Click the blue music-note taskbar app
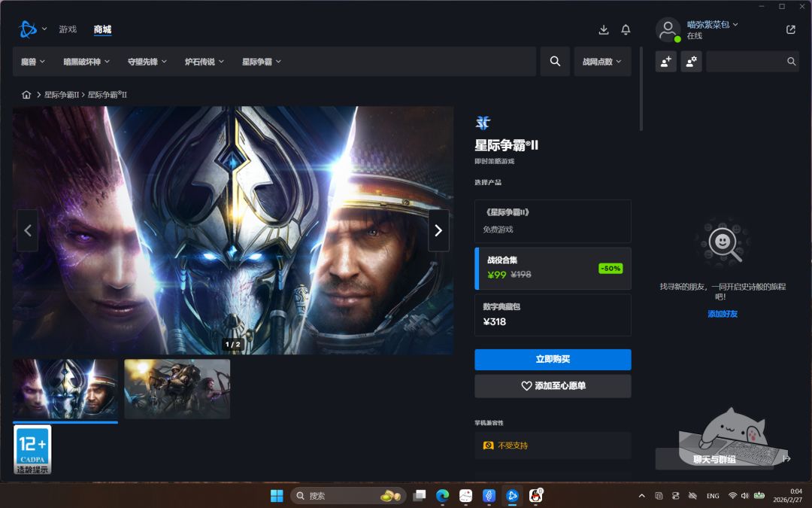812x508 pixels. tap(489, 495)
